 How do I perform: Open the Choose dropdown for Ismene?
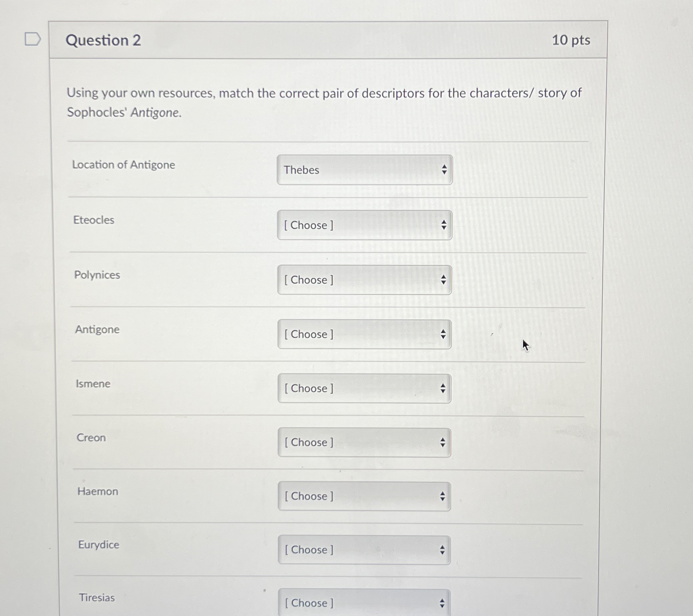[358, 388]
